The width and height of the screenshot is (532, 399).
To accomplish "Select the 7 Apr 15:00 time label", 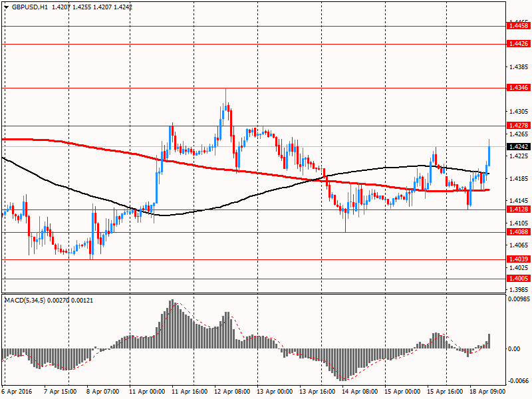I will (61, 392).
